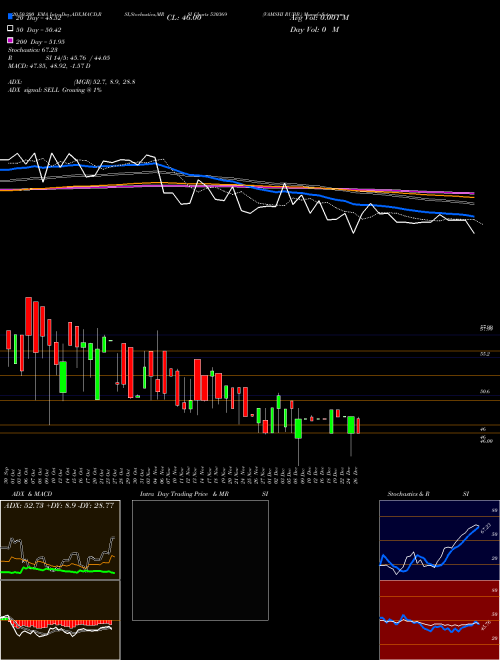The height and width of the screenshot is (660, 500).
Task: Click the 55.2 price axis label
Action: click(485, 354)
